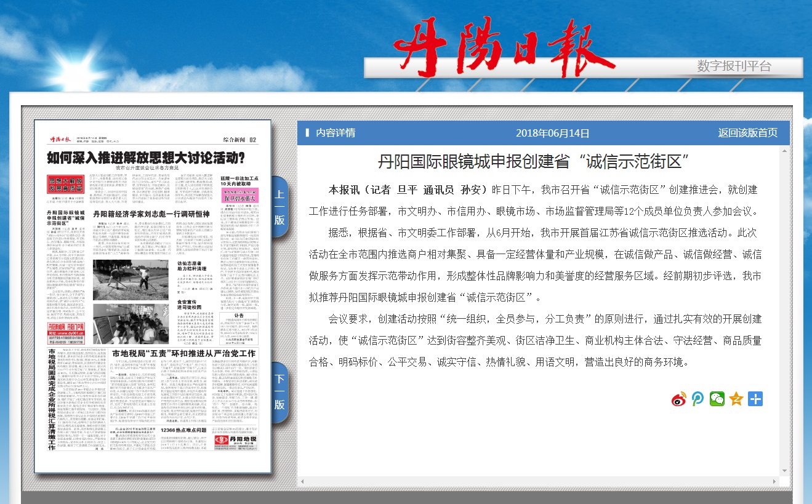Viewport: 812px width, 504px height.
Task: Click 数字报刊平台 banner text
Action: tap(734, 66)
